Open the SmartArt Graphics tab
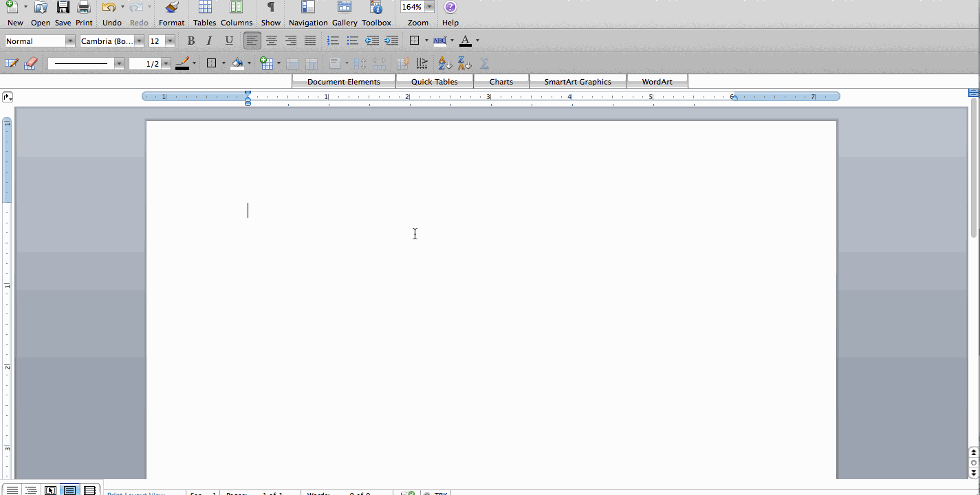This screenshot has width=980, height=495. (x=578, y=82)
